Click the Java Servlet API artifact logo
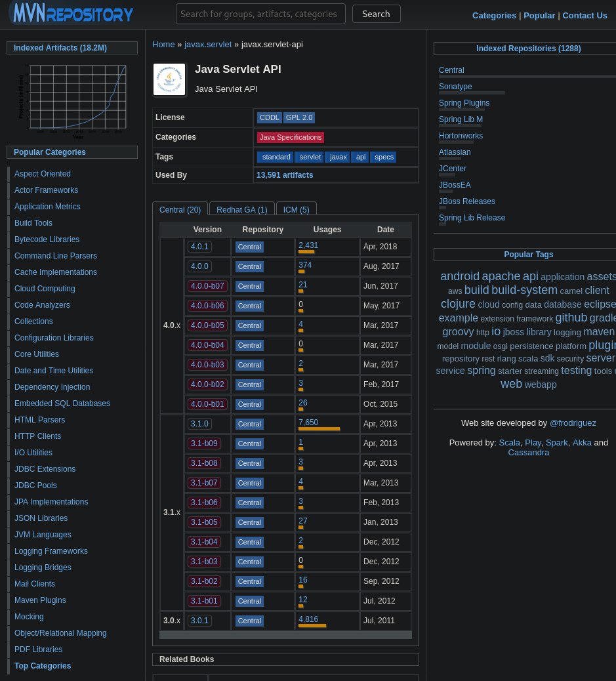Viewport: 616px width, 681px height. [169, 79]
